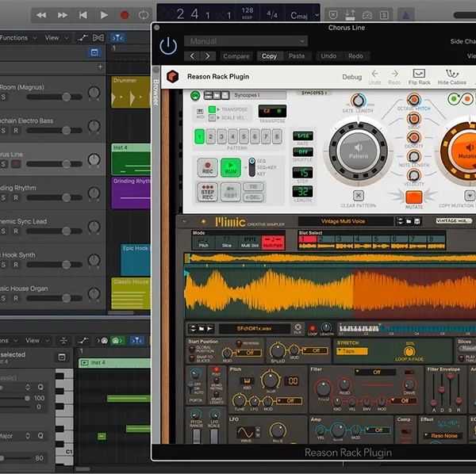Go to beginning with transport button
This screenshot has width=476, height=474.
click(x=83, y=15)
